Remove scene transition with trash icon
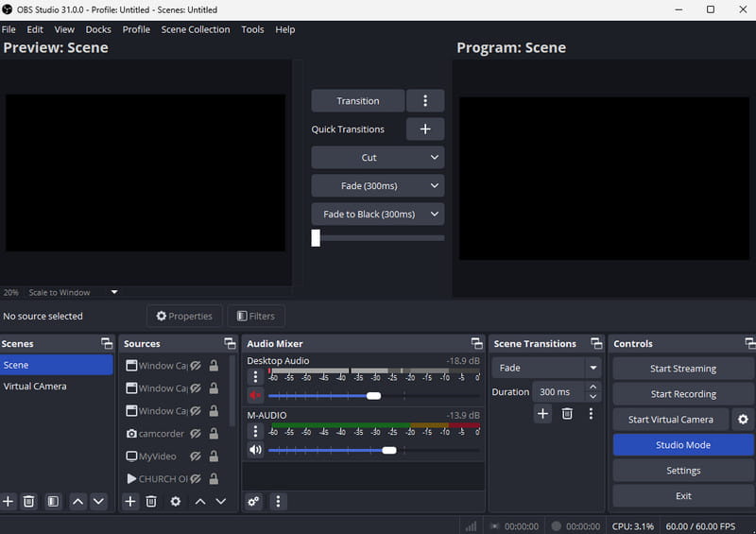The height and width of the screenshot is (534, 756). coord(567,413)
